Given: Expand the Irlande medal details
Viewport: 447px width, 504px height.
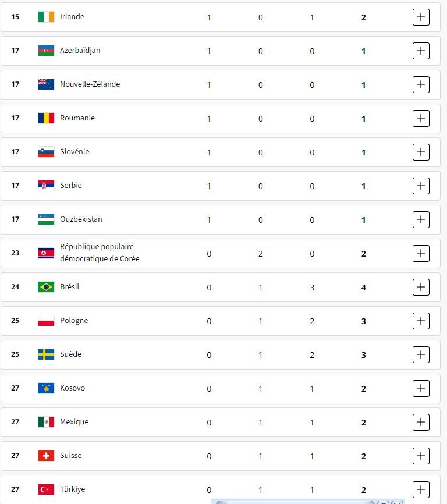Looking at the screenshot, I should [x=421, y=17].
